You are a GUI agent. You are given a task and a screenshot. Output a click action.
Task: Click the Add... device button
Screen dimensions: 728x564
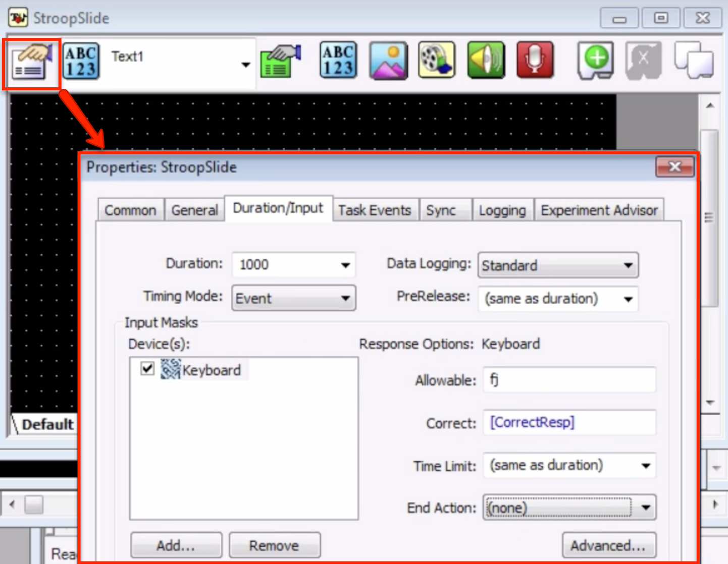(x=176, y=545)
